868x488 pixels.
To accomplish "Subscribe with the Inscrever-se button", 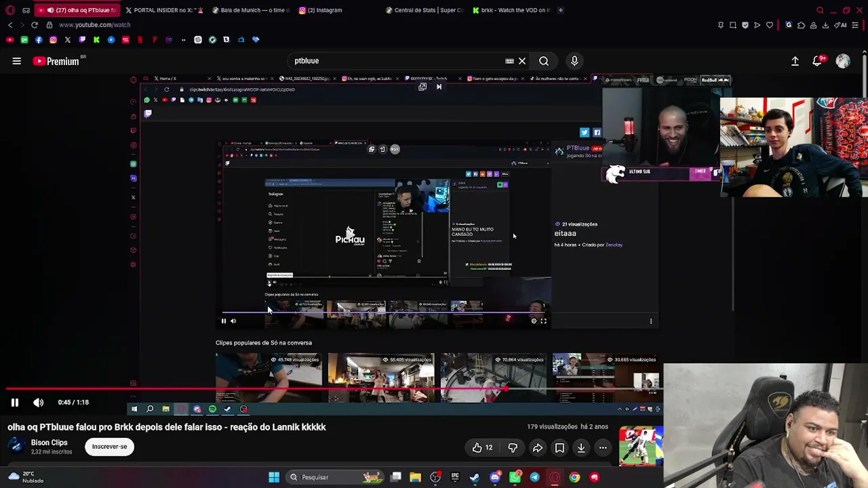I will (109, 447).
